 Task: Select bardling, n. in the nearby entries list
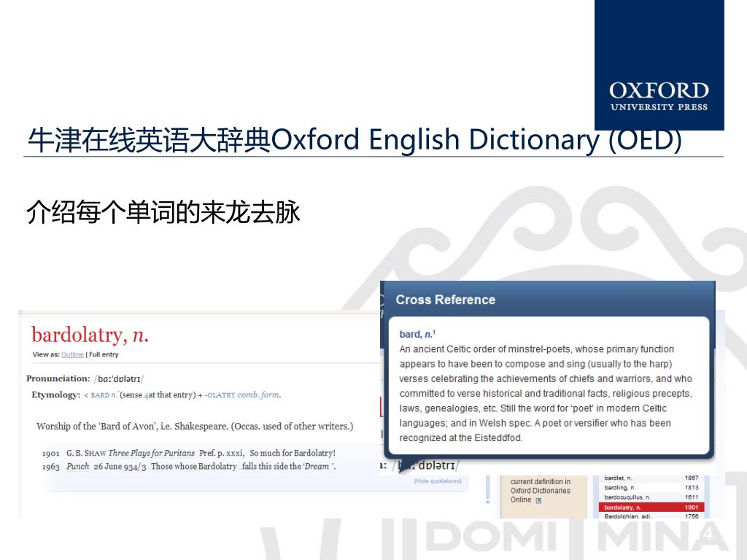click(x=620, y=488)
